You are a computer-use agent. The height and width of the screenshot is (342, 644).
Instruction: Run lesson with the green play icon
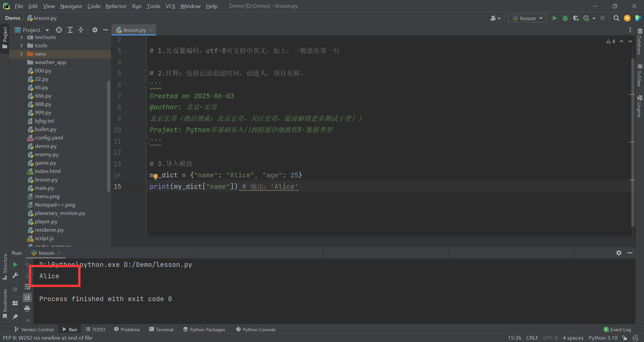[554, 18]
